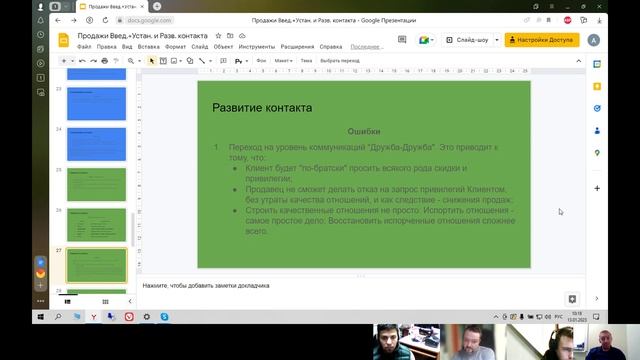Screen dimensions: 640x360
Task: Open the Tasks side panel icon
Action: coord(597,108)
